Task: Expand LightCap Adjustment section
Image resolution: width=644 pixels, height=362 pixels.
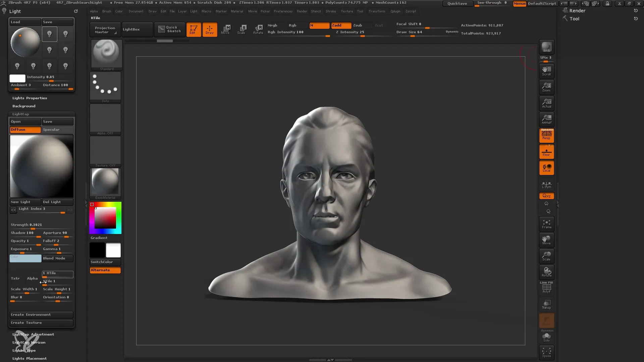Action: click(x=33, y=335)
